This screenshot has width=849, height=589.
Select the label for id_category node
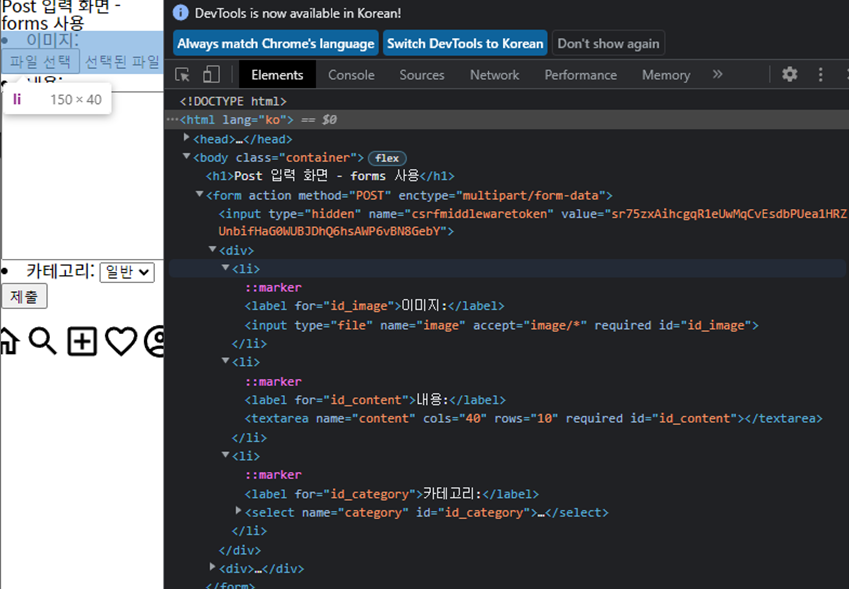[x=391, y=494]
